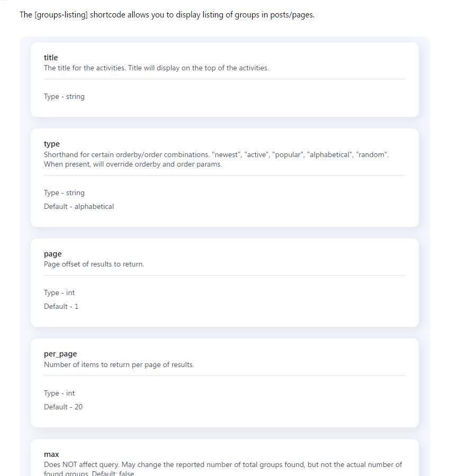
Task: Click the divider line in the title card
Action: pos(224,79)
